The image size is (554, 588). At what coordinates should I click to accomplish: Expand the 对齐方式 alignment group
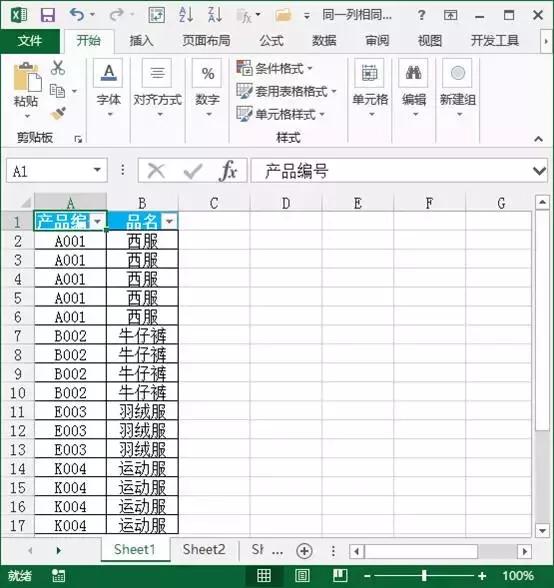(158, 89)
